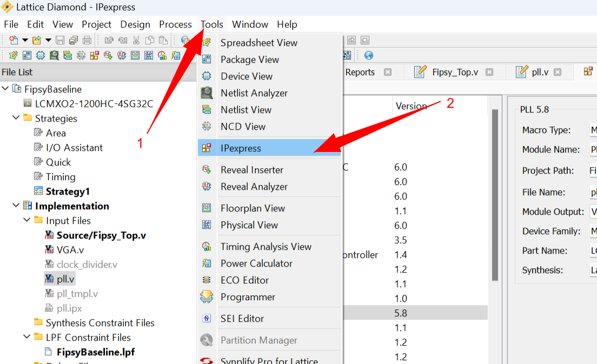The width and height of the screenshot is (597, 364).
Task: Open Timing Analysis View toolbar icon
Action: (162, 56)
